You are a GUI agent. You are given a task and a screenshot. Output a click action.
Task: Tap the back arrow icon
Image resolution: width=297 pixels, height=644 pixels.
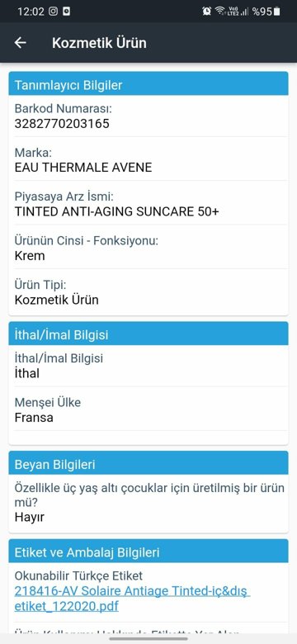point(20,43)
